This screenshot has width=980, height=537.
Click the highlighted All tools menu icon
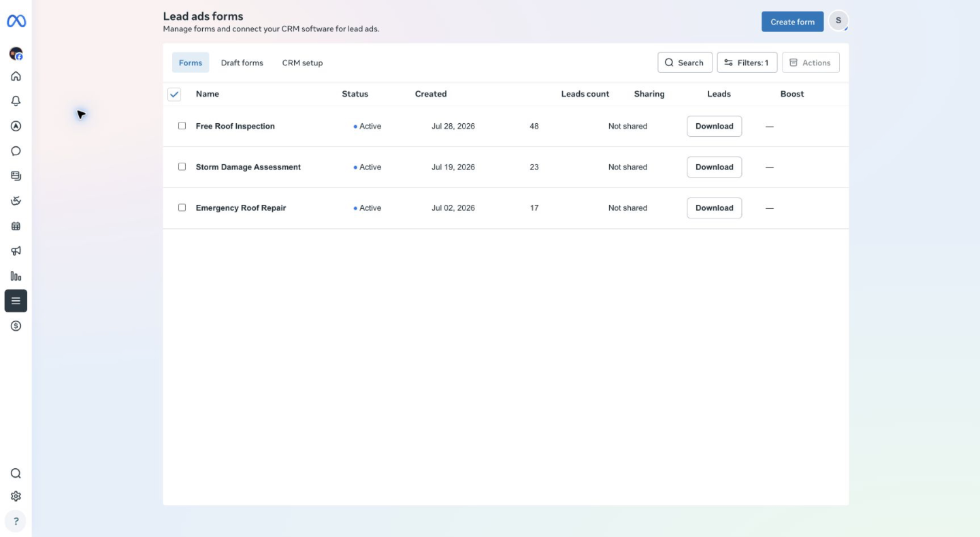(16, 301)
